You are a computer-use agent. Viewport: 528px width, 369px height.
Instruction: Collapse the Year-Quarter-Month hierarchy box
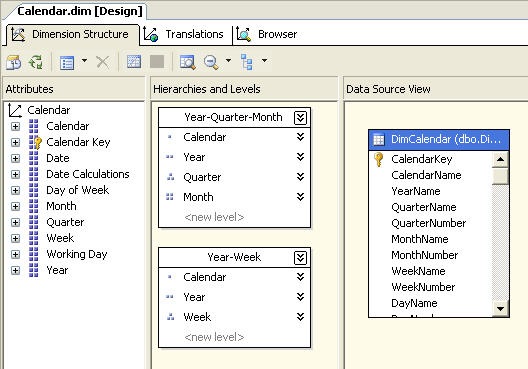pyautogui.click(x=300, y=118)
